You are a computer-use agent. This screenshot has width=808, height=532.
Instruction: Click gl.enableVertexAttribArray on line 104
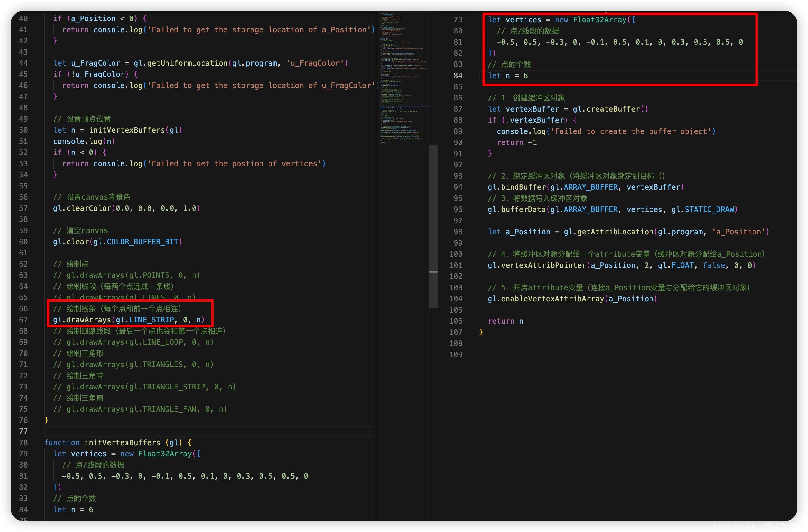546,299
